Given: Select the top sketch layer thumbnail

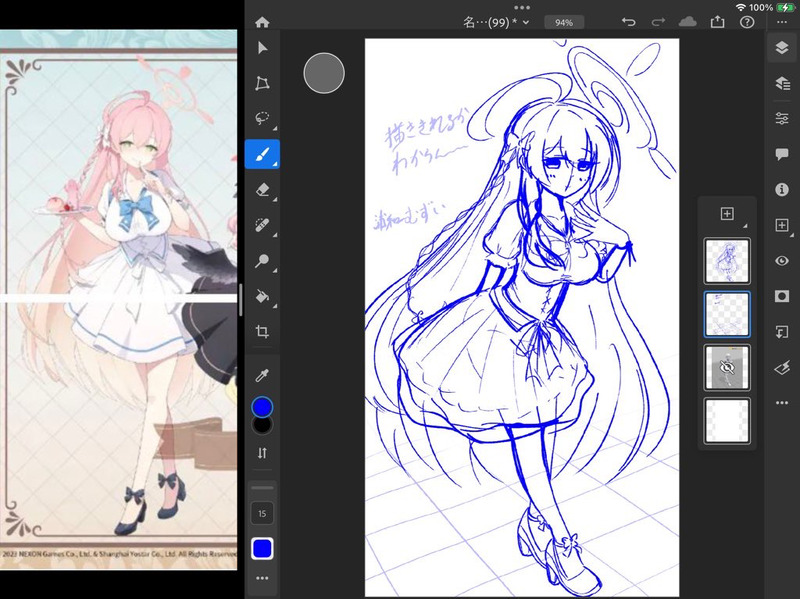Looking at the screenshot, I should point(727,261).
